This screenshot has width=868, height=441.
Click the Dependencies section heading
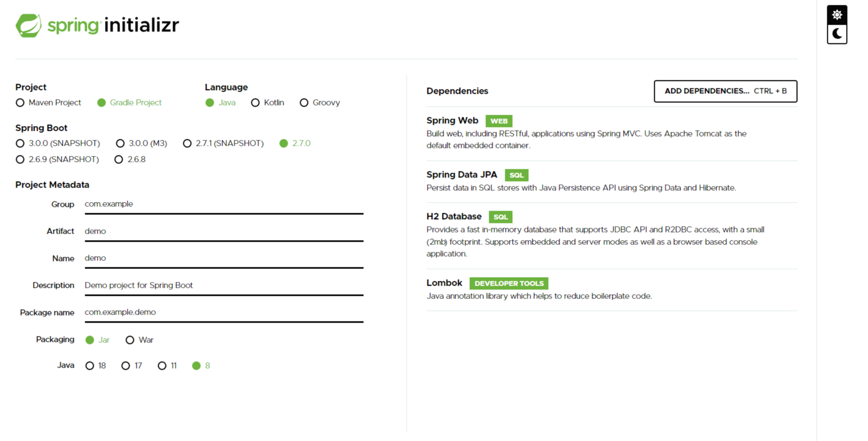point(457,91)
